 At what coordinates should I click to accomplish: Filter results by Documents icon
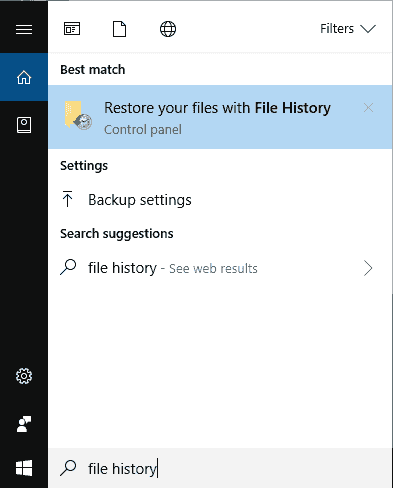(119, 29)
